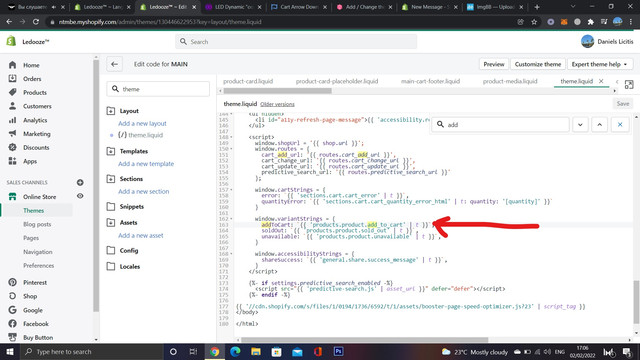Expand the Config folder
This screenshot has width=640, height=360.
click(x=111, y=250)
